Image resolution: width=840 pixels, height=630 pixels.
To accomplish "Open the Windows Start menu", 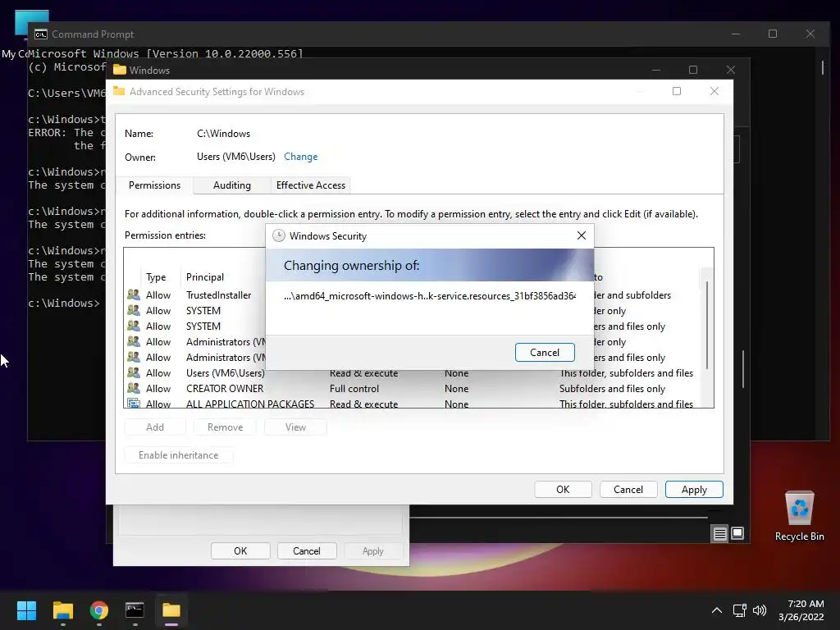I will tap(26, 610).
